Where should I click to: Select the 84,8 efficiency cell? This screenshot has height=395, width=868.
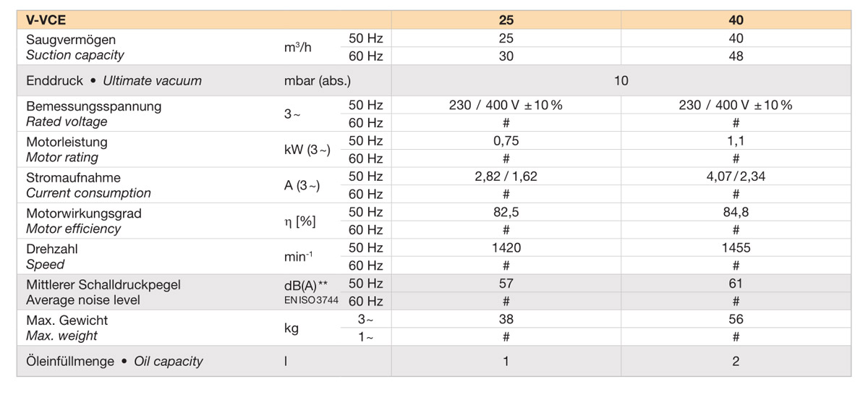click(x=736, y=212)
